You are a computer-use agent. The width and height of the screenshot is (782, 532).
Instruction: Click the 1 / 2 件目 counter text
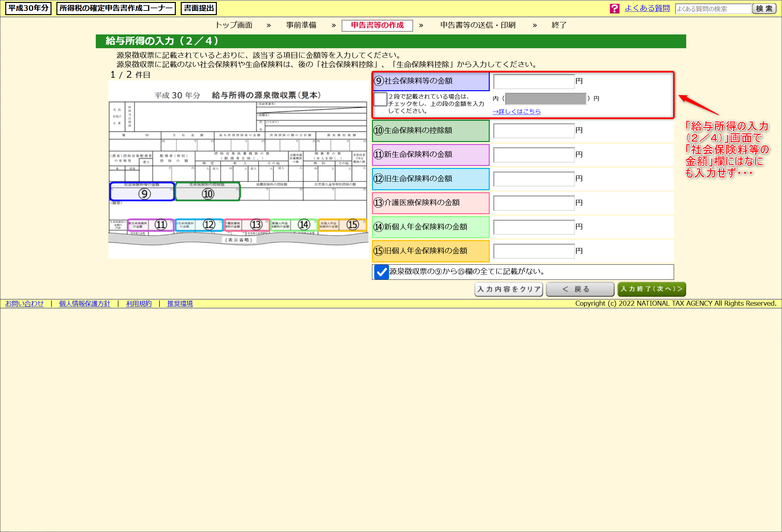(130, 75)
